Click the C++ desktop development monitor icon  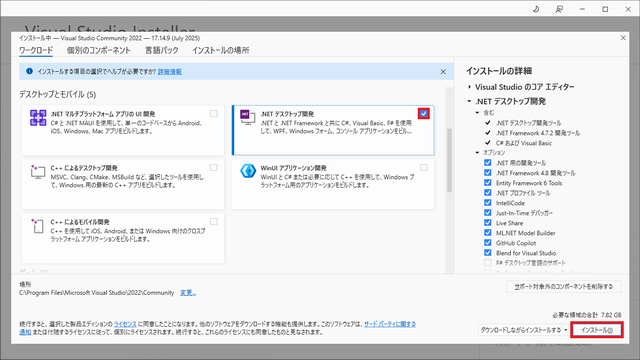click(38, 171)
